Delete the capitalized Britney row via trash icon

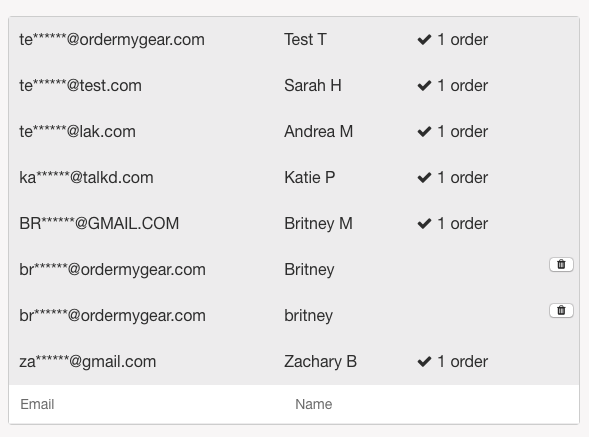[x=561, y=265]
